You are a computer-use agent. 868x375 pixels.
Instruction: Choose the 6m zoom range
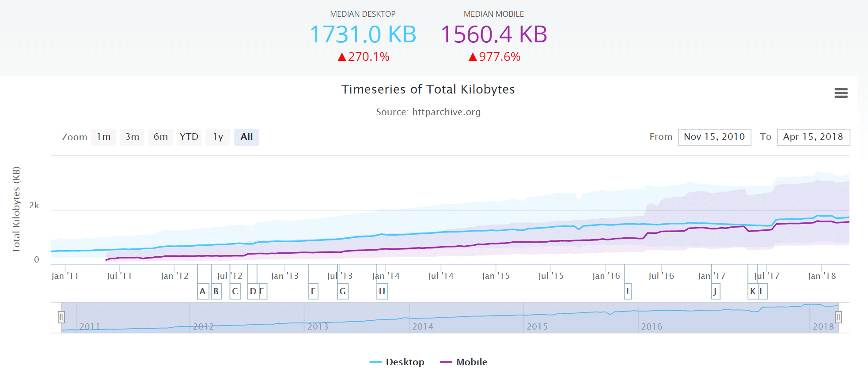pyautogui.click(x=160, y=137)
